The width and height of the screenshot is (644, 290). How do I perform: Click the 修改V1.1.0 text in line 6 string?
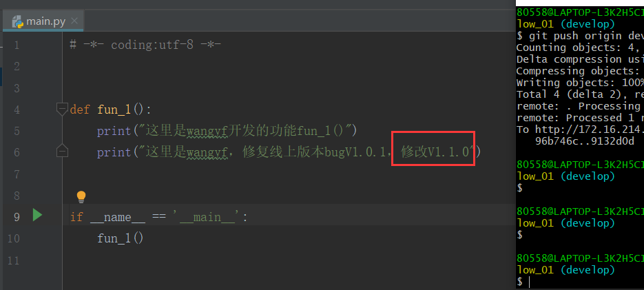pyautogui.click(x=435, y=152)
